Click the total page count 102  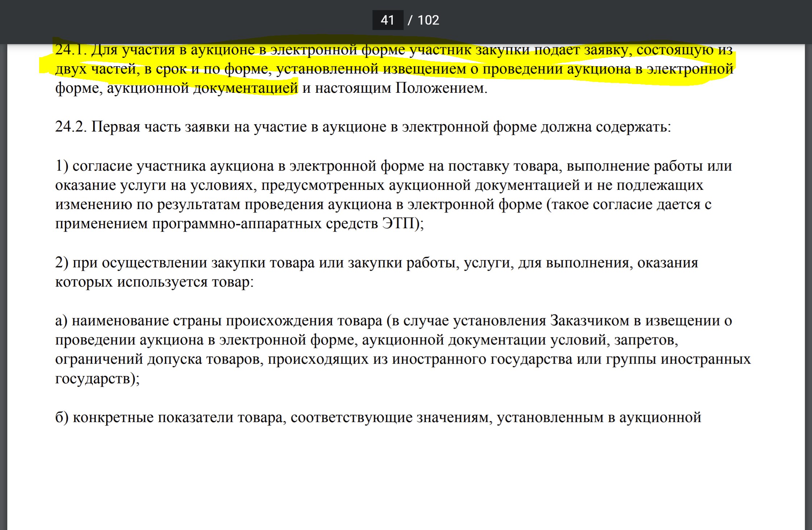(x=428, y=20)
